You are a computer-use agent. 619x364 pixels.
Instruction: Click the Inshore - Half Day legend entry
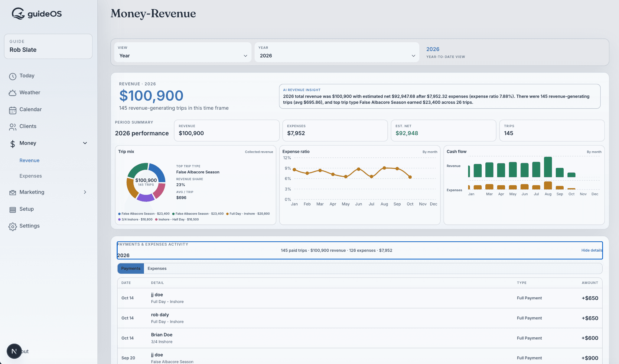(177, 220)
